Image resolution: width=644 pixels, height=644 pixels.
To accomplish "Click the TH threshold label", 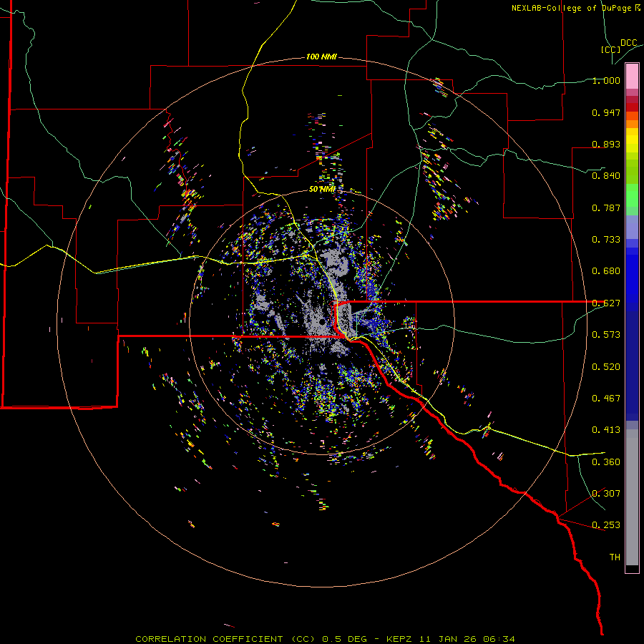I will [615, 557].
